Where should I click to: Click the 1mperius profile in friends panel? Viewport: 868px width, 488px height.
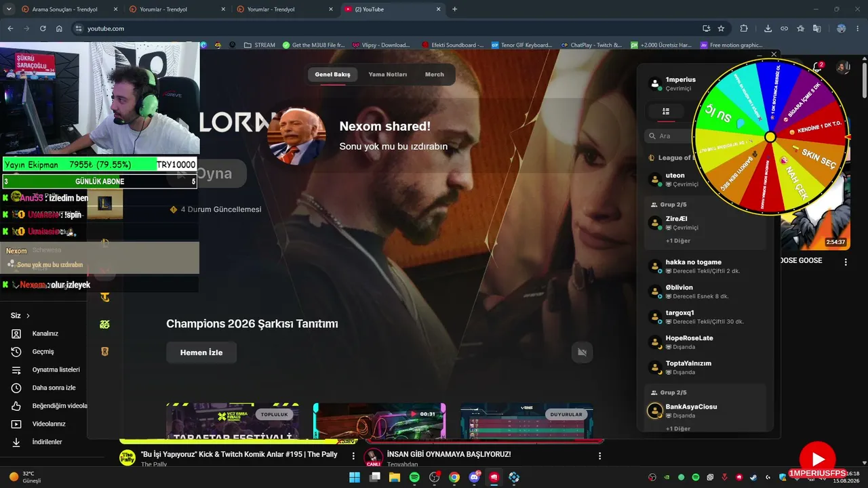pos(671,83)
